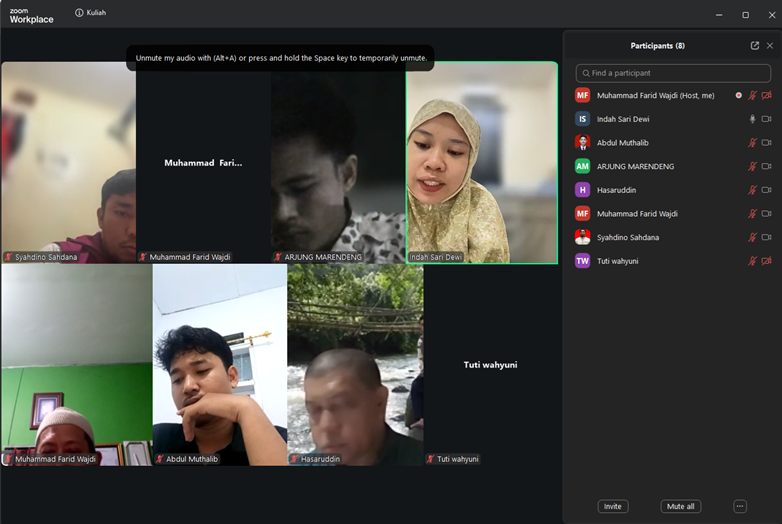The width and height of the screenshot is (782, 524).
Task: Toggle Abdul Muthalib's muted microphone icon
Action: (x=752, y=143)
